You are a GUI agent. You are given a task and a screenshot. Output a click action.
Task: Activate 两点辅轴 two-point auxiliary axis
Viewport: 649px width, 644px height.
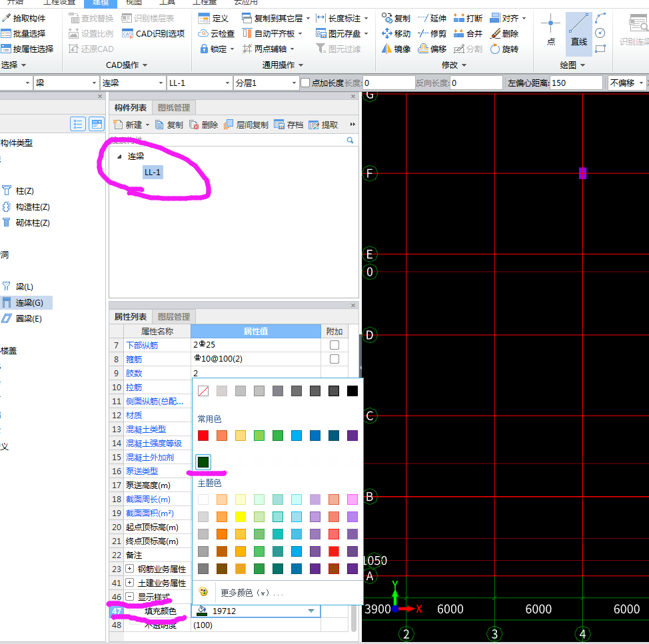point(269,49)
